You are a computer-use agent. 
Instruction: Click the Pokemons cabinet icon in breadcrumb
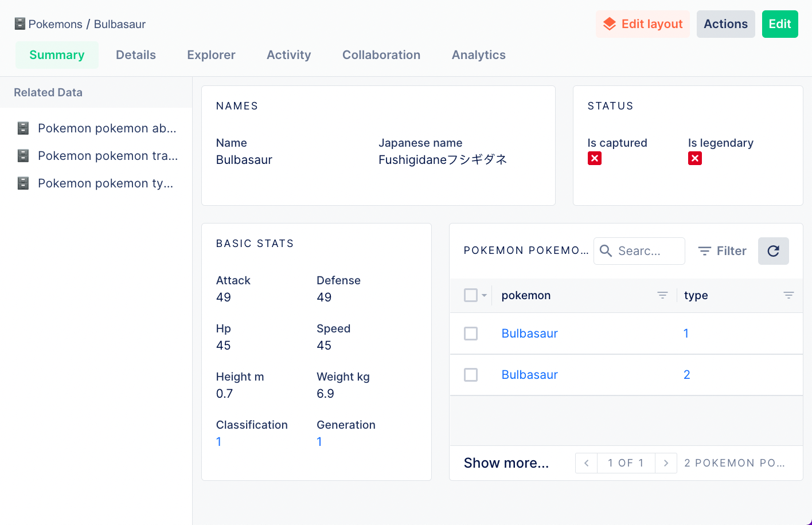click(20, 24)
